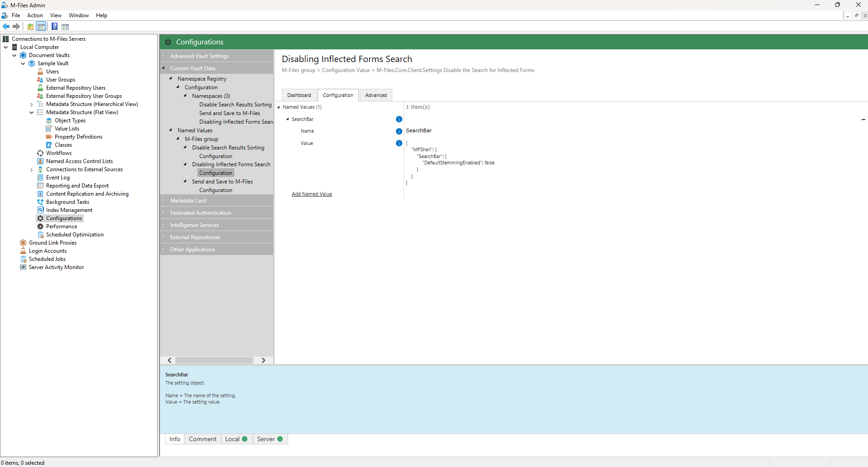868x467 pixels.
Task: Click the horizontal scrollbar track in tree
Action: point(214,360)
